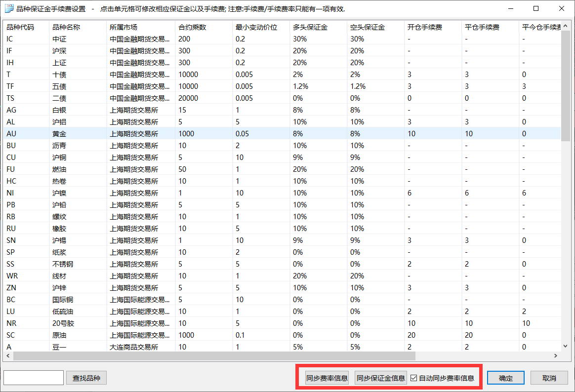The width and height of the screenshot is (575, 392).
Task: Edit 空头保证金 1.2% in TF row
Action: click(x=375, y=86)
